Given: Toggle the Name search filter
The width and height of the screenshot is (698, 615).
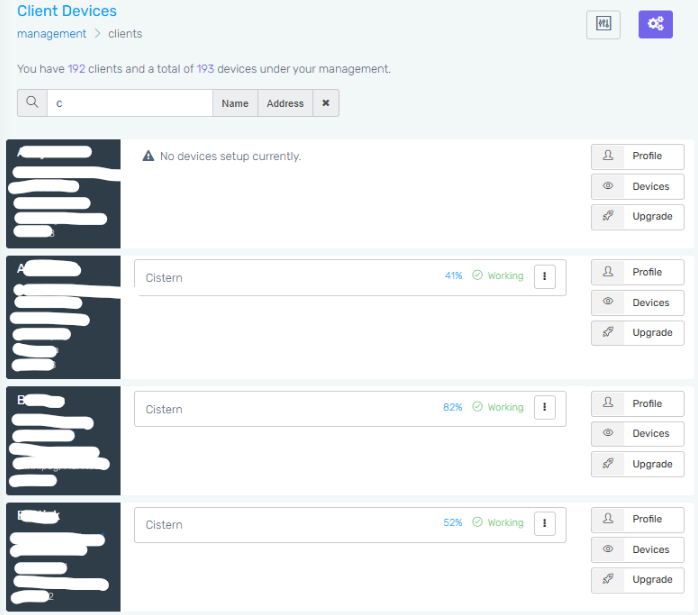Looking at the screenshot, I should [x=235, y=103].
